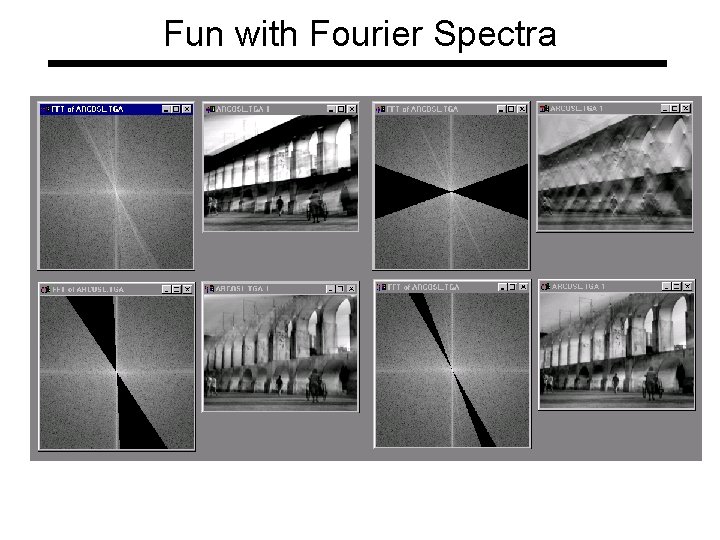Minimize the bowtie-masked FFT window

click(502, 109)
